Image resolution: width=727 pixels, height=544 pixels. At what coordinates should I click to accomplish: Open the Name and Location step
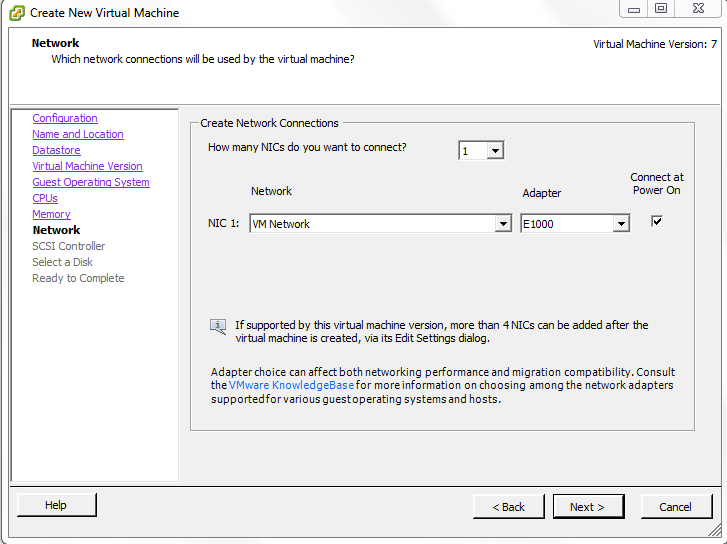coord(78,134)
